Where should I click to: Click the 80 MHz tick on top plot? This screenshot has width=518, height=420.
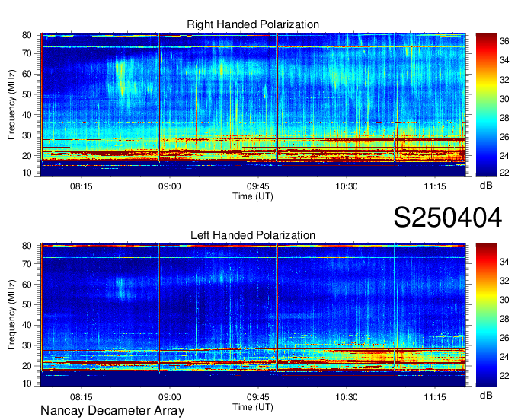click(27, 35)
